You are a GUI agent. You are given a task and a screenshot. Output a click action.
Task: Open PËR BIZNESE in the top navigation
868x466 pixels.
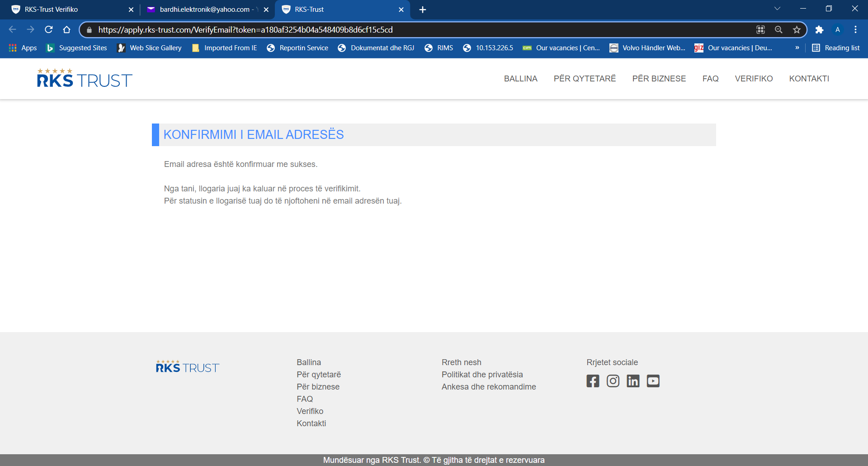(x=659, y=79)
